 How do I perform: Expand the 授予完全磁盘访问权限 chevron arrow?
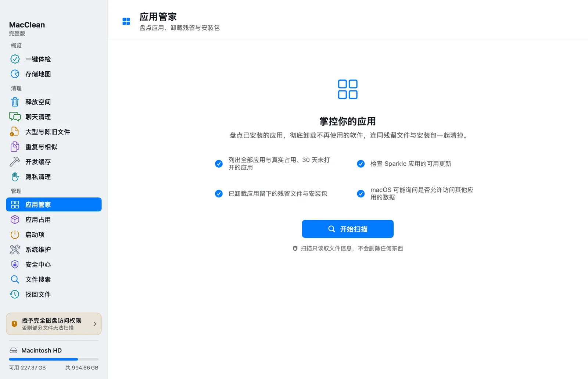pos(95,324)
